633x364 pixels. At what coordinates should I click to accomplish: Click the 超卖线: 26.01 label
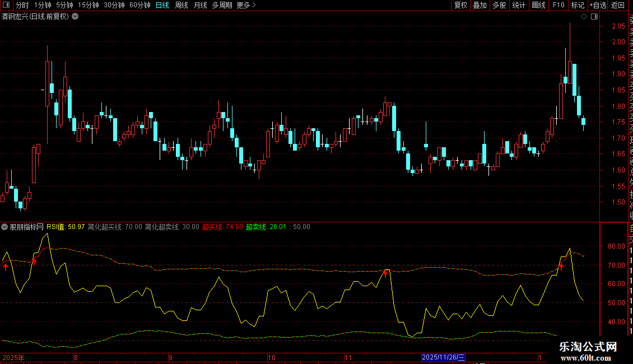(x=266, y=227)
